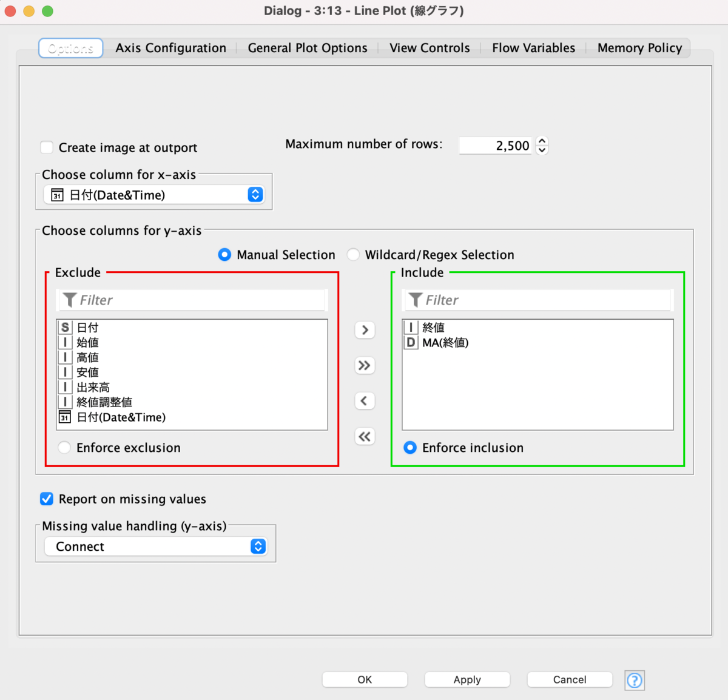Switch to the Options tab
The image size is (728, 700).
click(x=71, y=48)
